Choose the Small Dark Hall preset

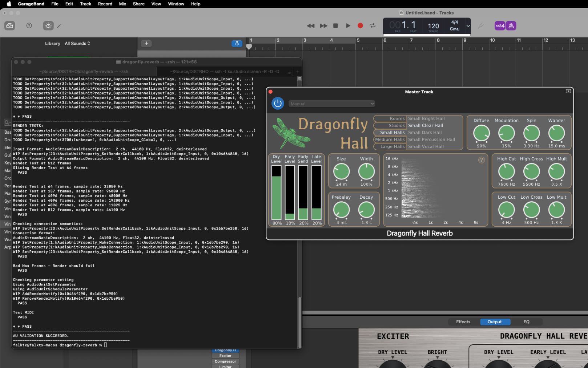tap(425, 133)
